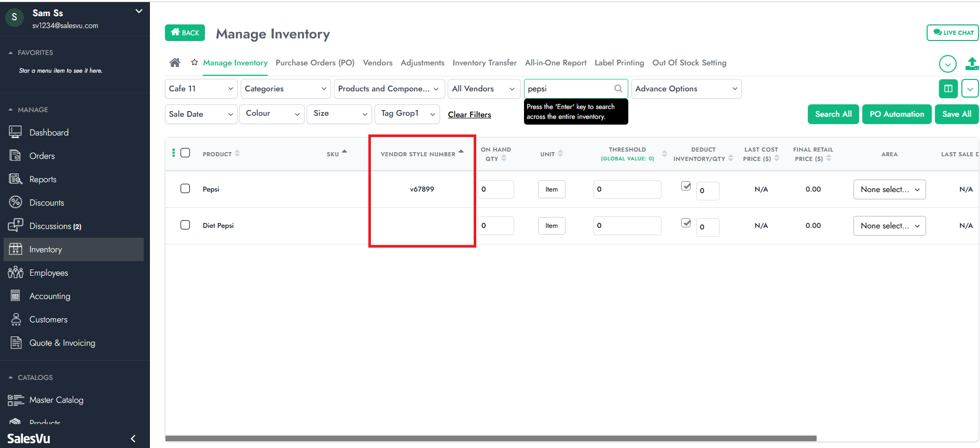This screenshot has width=980, height=448.
Task: Toggle the select-all checkbox in table header
Action: pyautogui.click(x=185, y=153)
